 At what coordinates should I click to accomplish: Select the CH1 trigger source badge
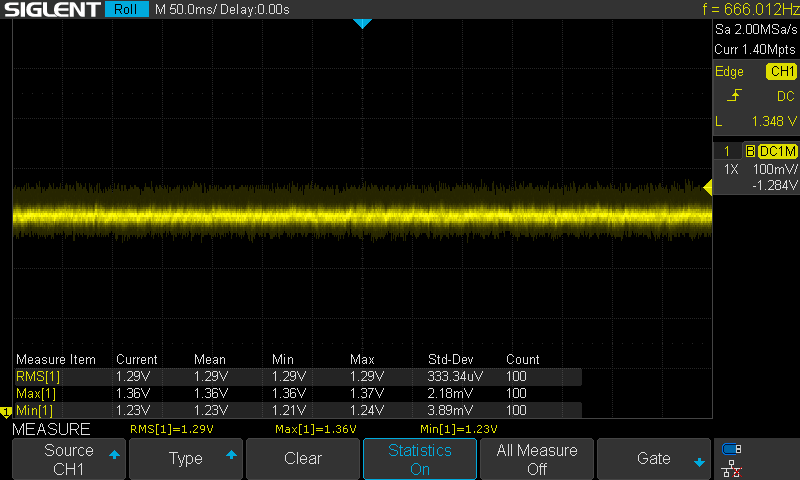click(x=780, y=72)
